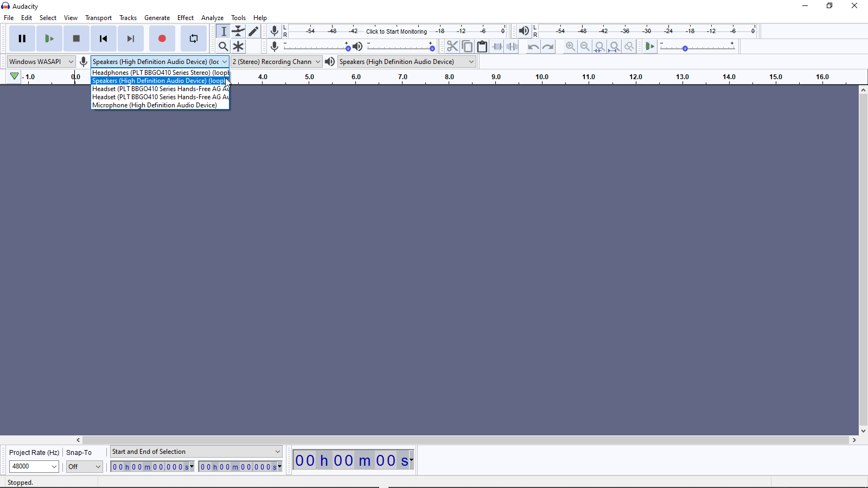Click the Zoom Out icon
This screenshot has height=488, width=868.
[585, 47]
